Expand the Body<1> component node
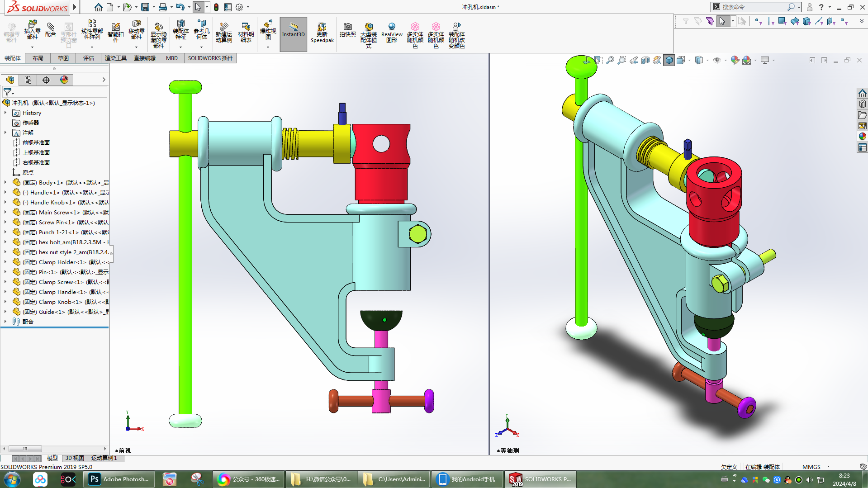 5,182
